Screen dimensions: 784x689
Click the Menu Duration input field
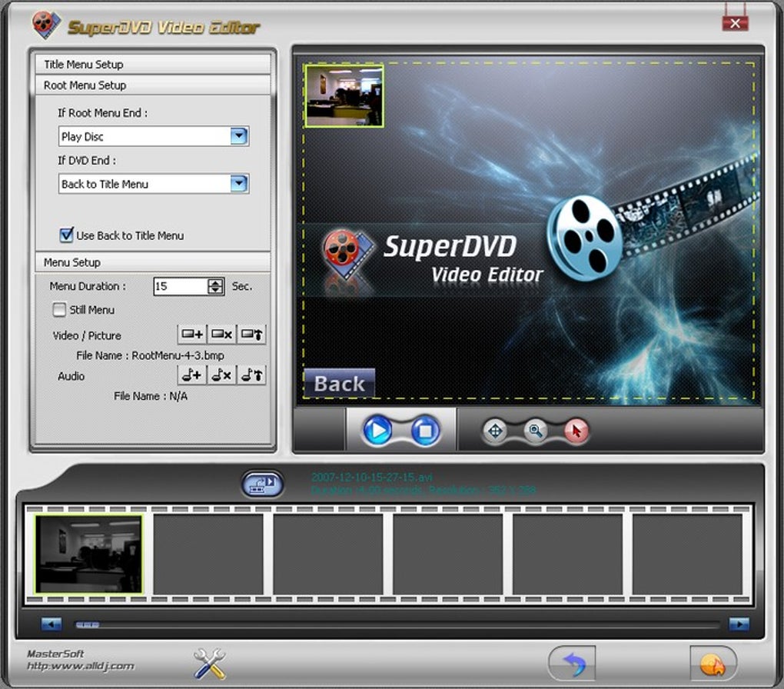click(x=181, y=286)
